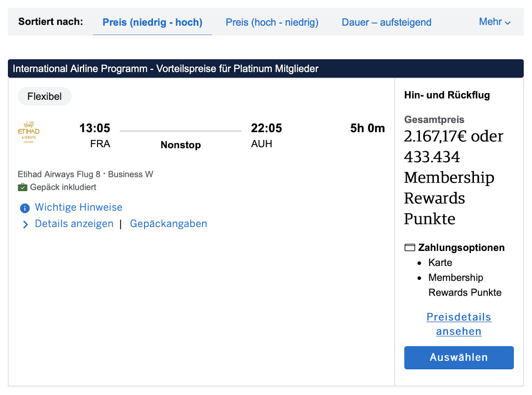Click the Auswählen button
Image resolution: width=532 pixels, height=395 pixels.
pos(459,358)
